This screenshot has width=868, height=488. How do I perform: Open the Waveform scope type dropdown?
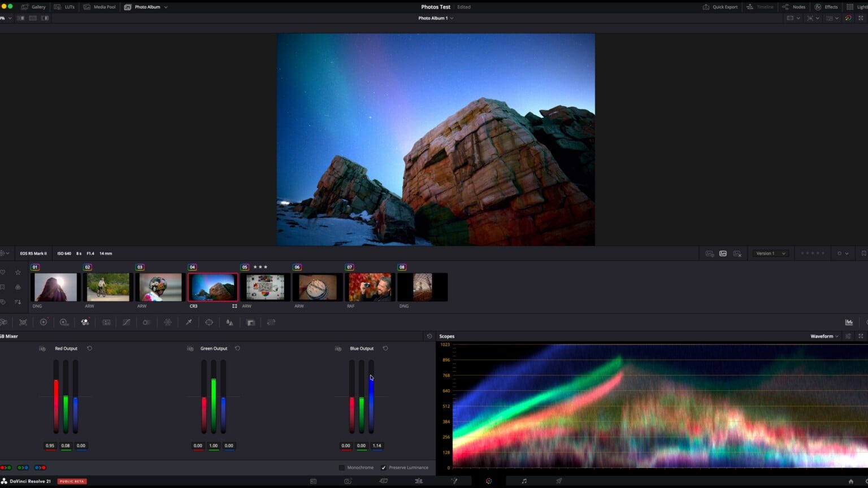point(824,336)
